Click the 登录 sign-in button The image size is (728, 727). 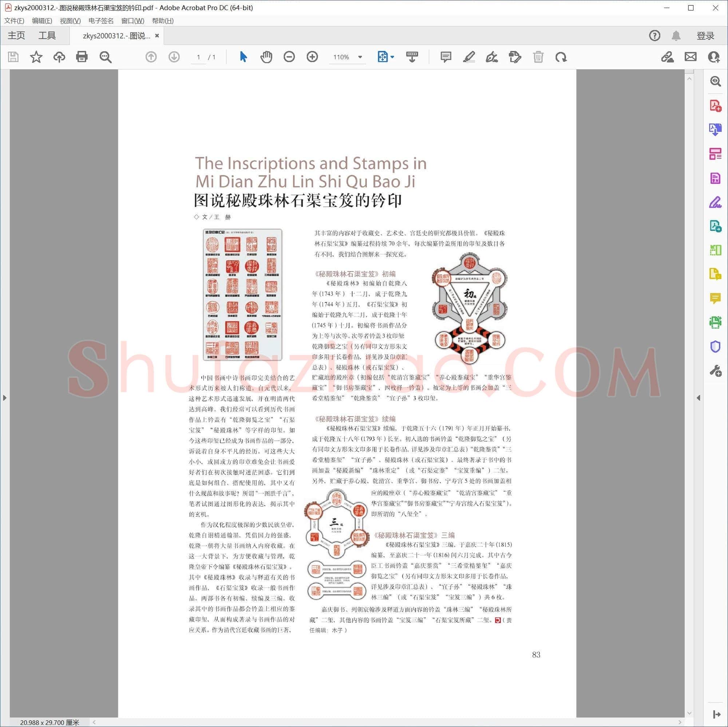(x=705, y=36)
